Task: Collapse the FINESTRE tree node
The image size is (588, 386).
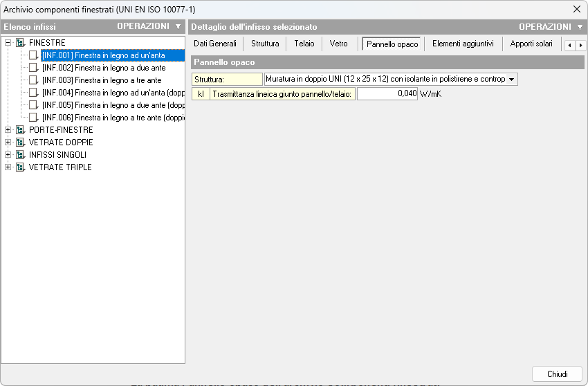Action: 8,43
